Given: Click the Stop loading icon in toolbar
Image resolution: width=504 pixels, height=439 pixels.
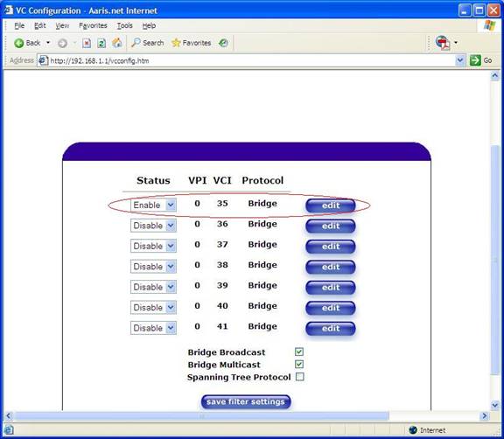Looking at the screenshot, I should (87, 43).
